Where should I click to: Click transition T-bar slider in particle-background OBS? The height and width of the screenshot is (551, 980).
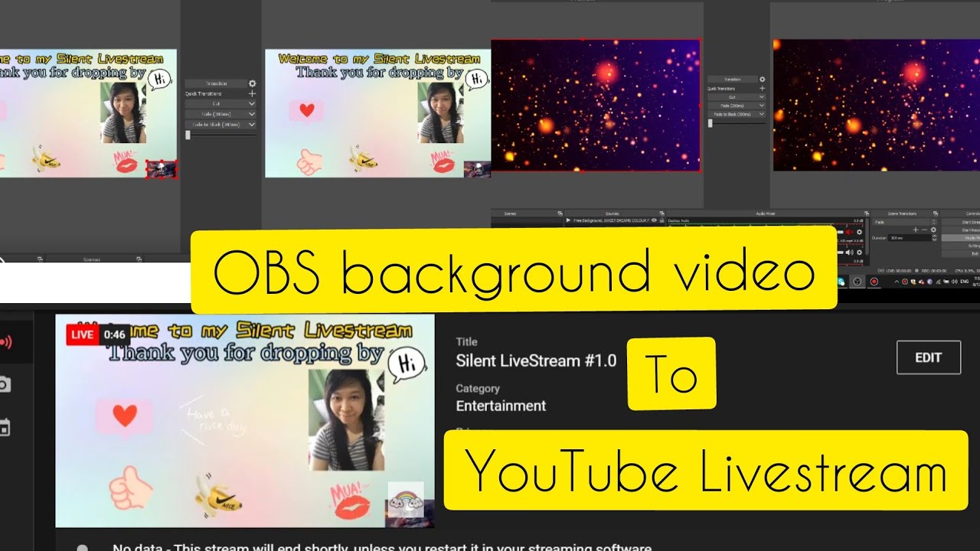pos(710,123)
